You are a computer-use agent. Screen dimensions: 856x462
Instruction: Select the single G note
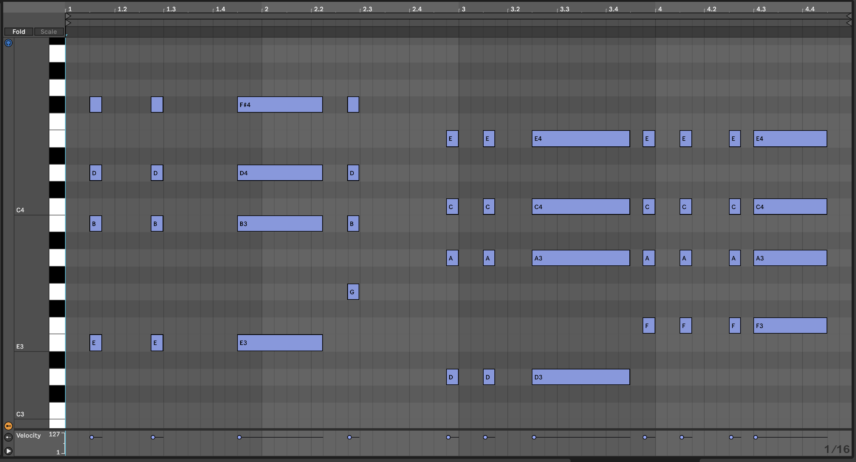353,292
